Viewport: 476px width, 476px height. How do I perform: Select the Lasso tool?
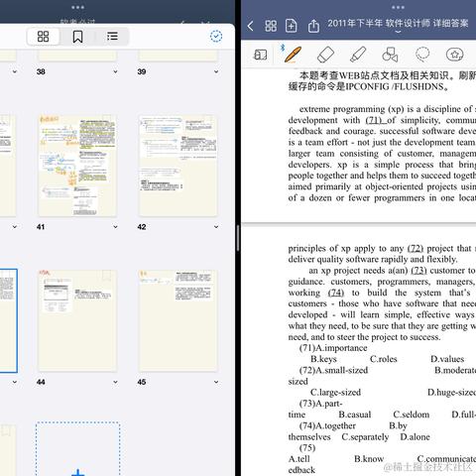422,55
